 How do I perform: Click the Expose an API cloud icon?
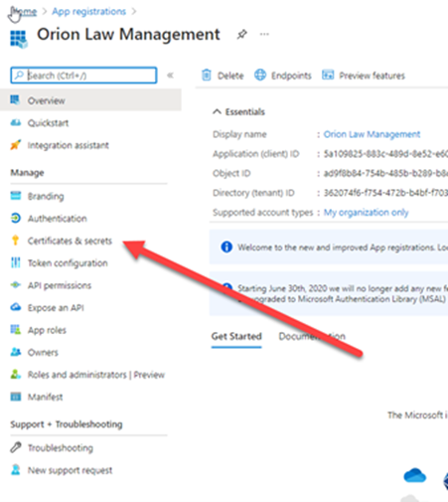(16, 307)
